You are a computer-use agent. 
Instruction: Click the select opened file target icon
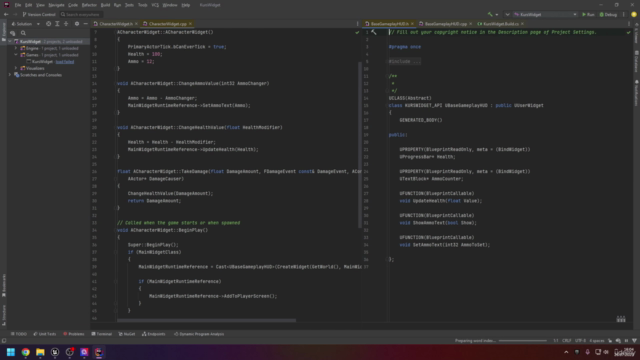(x=49, y=24)
